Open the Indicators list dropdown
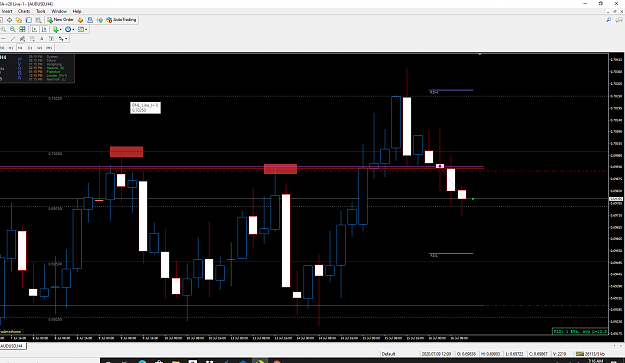Viewport: 625px width, 363px height. (57, 29)
